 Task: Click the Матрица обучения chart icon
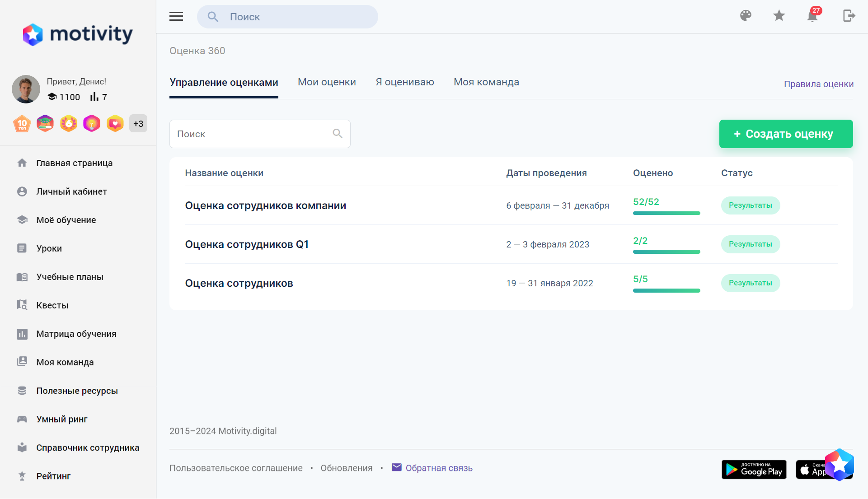click(22, 334)
